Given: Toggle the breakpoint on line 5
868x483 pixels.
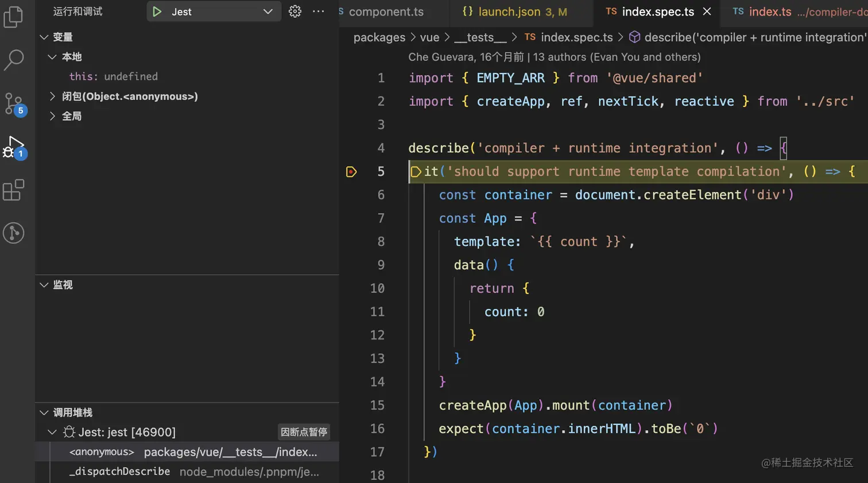Looking at the screenshot, I should click(351, 172).
